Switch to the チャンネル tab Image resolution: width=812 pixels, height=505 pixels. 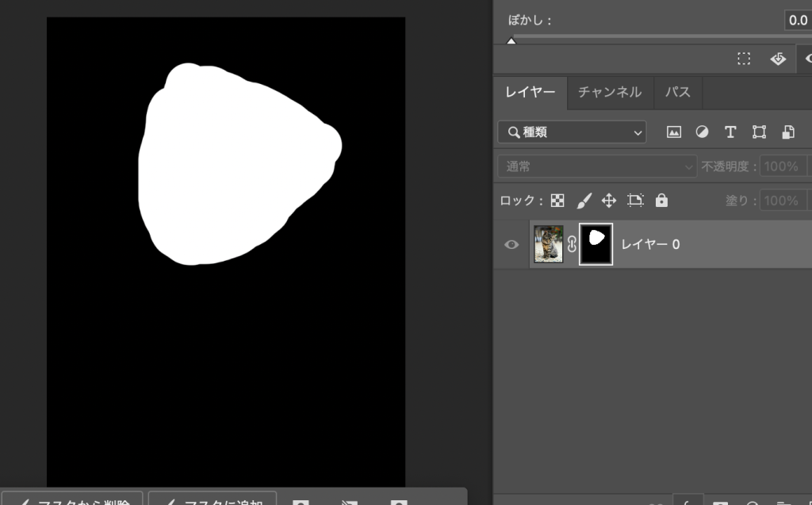[609, 92]
